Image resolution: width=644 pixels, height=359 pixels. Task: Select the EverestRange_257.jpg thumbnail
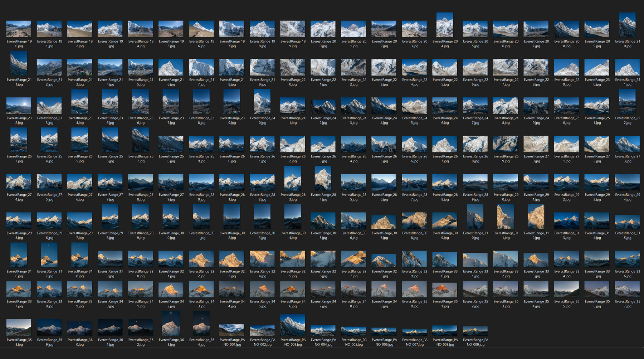(x=141, y=140)
